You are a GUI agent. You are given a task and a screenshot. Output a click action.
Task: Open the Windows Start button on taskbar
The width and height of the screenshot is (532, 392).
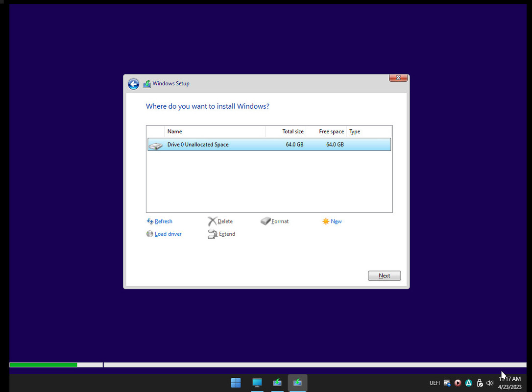(236, 383)
